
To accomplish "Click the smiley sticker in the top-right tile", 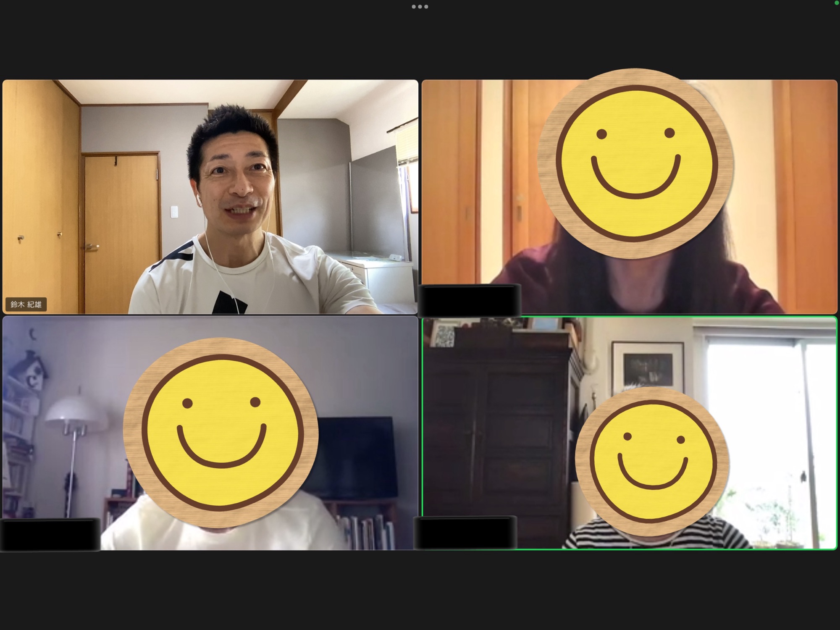I will [x=635, y=164].
